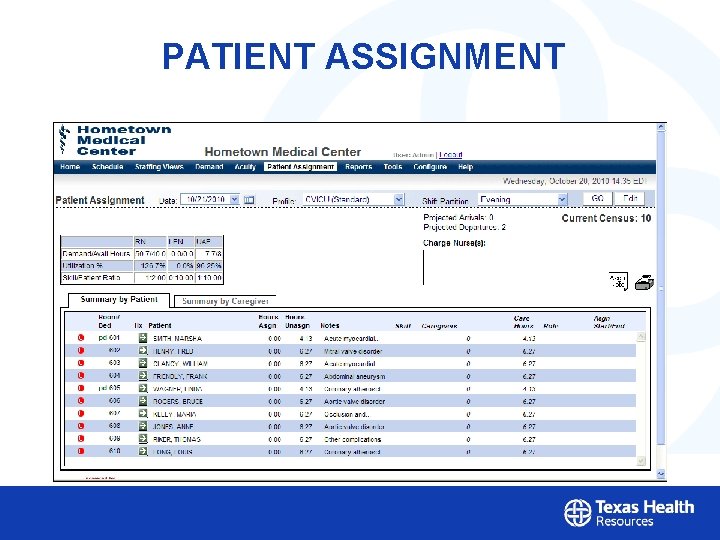Click the red status icon in KELLY, MARIA row

point(81,413)
